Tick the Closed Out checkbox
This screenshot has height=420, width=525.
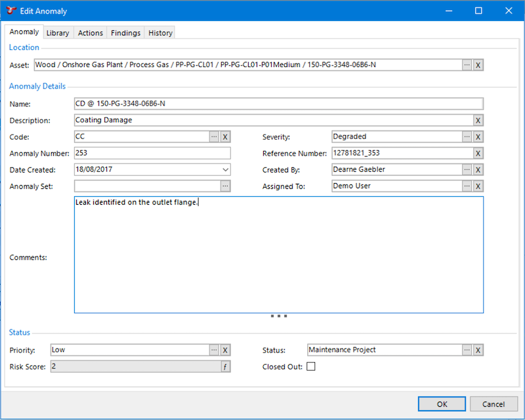[311, 367]
